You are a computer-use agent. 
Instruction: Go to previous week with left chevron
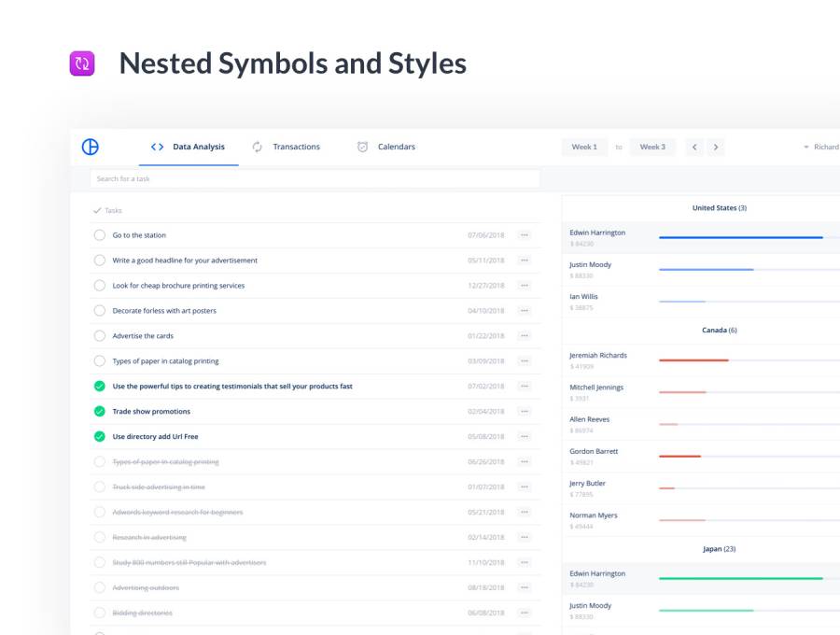(694, 147)
